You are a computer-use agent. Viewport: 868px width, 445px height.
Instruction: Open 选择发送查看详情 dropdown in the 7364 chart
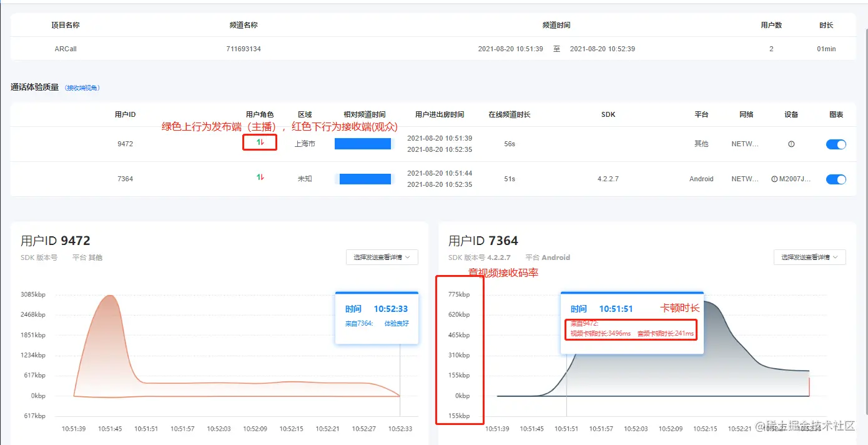point(810,257)
